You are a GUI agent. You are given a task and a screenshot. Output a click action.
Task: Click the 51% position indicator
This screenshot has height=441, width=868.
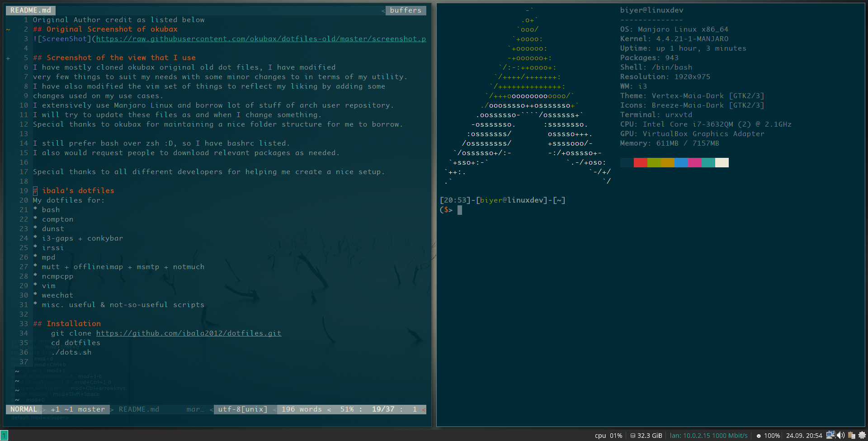click(x=347, y=409)
